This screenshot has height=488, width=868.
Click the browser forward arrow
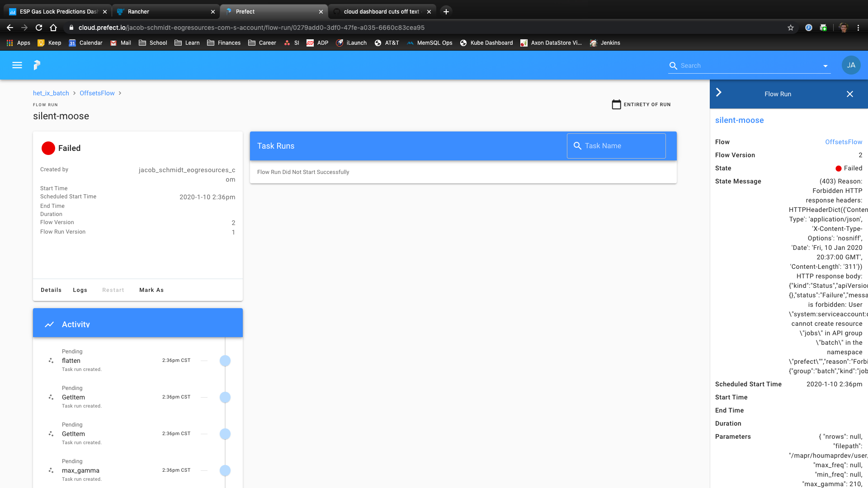tap(24, 28)
